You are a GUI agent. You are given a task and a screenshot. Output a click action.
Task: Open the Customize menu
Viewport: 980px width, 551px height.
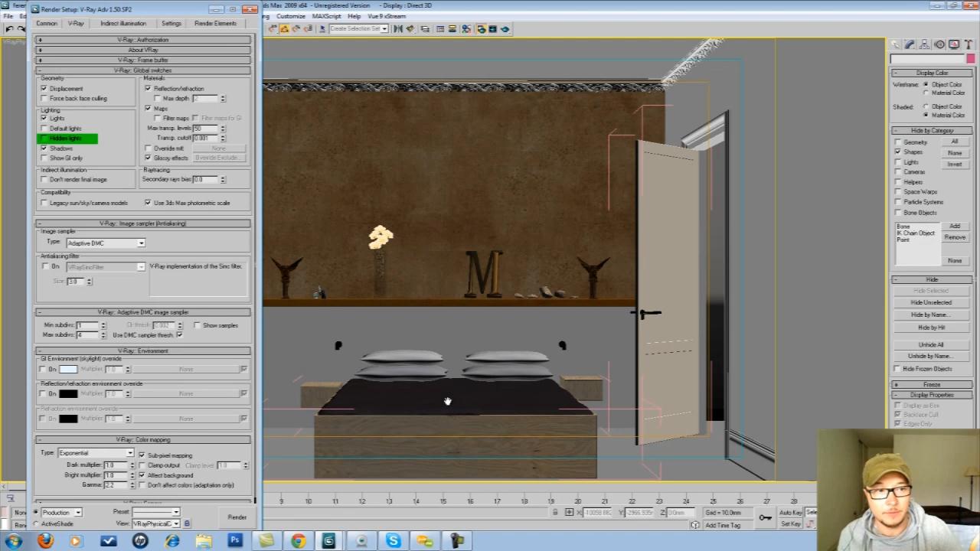[x=291, y=16]
